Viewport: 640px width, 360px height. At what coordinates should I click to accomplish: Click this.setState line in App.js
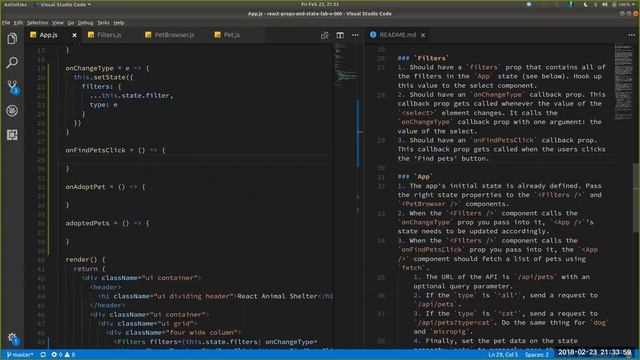[x=104, y=77]
